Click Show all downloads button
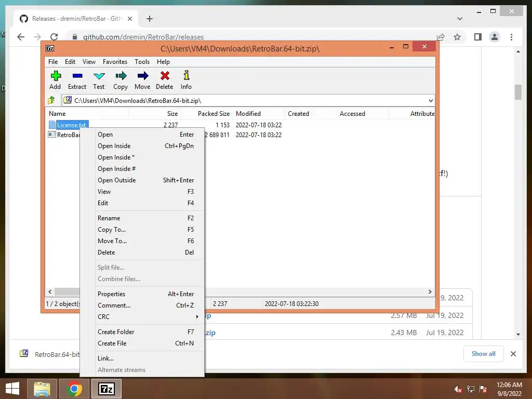The image size is (532, 399). tap(484, 354)
